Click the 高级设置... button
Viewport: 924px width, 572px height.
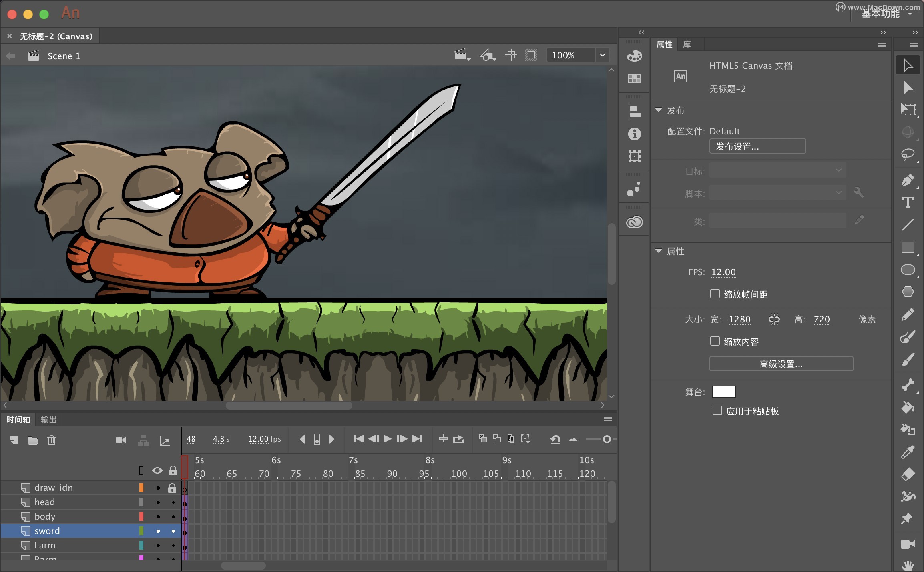pos(781,364)
